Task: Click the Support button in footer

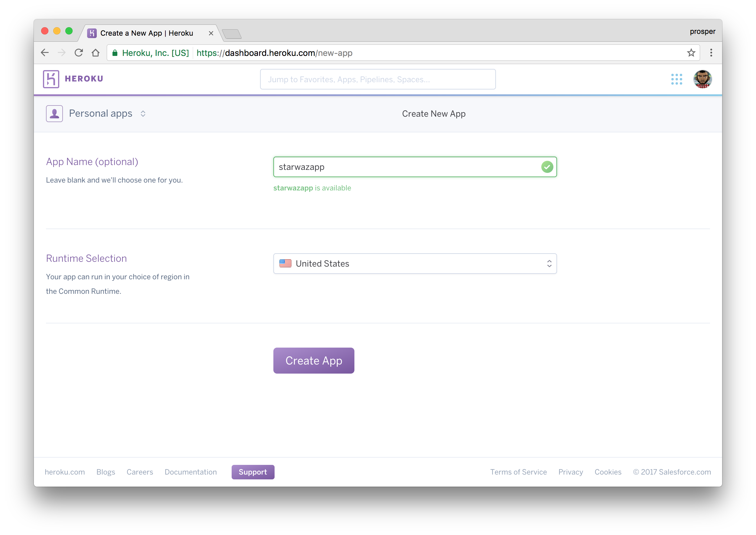Action: (x=253, y=472)
